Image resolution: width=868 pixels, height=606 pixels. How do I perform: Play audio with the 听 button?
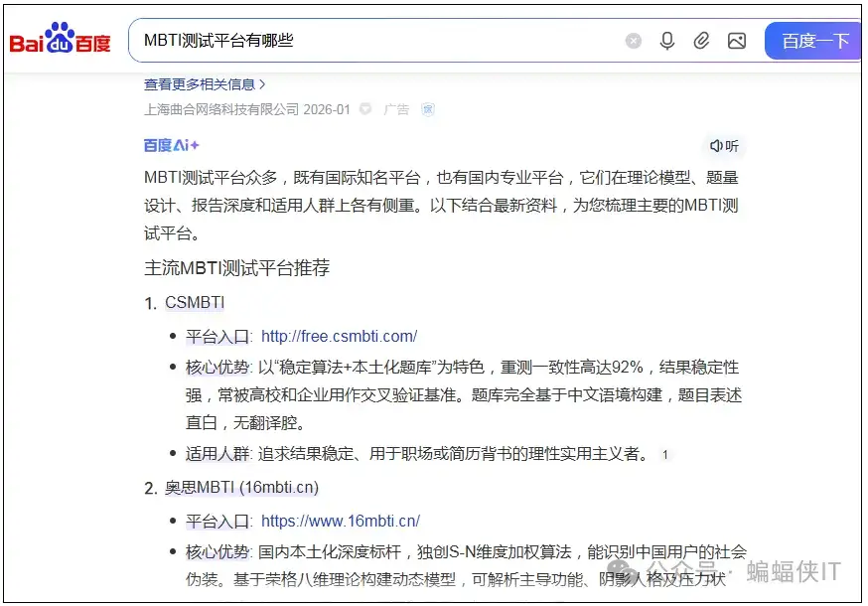tap(725, 146)
